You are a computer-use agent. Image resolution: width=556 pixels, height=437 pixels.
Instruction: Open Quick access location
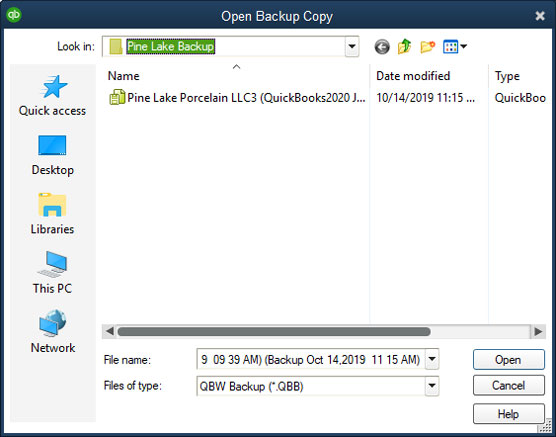(x=52, y=95)
